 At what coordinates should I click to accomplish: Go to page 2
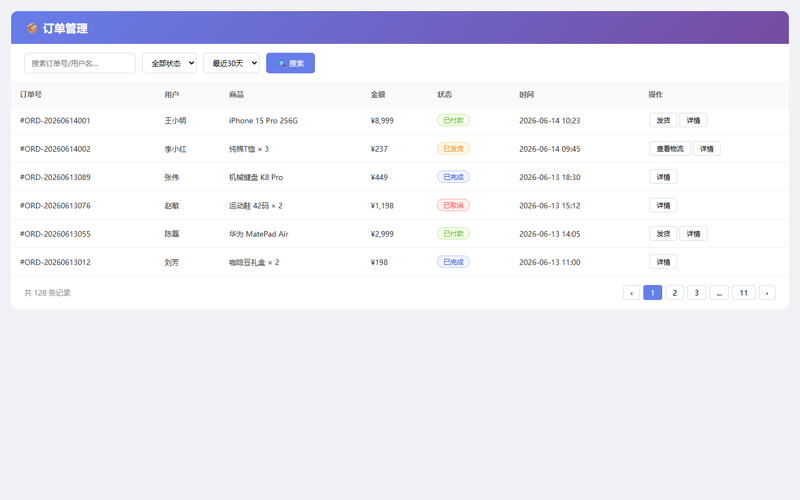point(674,293)
